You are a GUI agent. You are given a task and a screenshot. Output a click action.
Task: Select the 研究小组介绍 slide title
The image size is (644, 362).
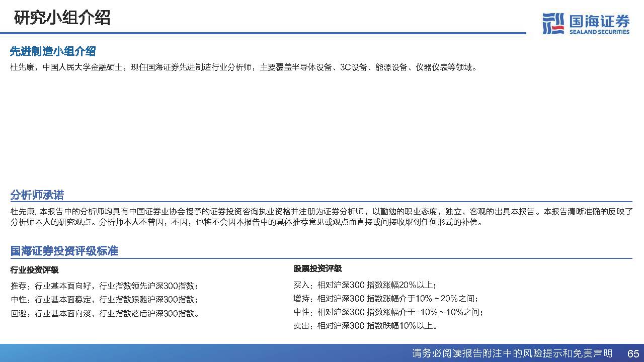point(62,18)
